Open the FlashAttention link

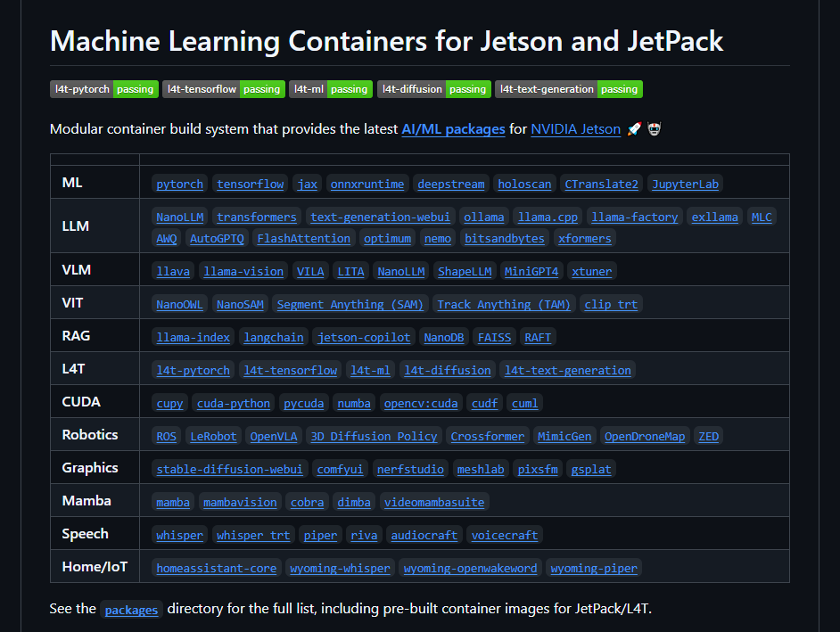pyautogui.click(x=304, y=239)
